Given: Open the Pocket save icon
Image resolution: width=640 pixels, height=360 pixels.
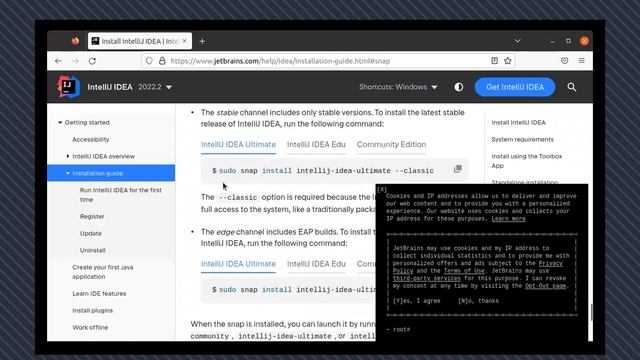Looking at the screenshot, I should point(564,61).
